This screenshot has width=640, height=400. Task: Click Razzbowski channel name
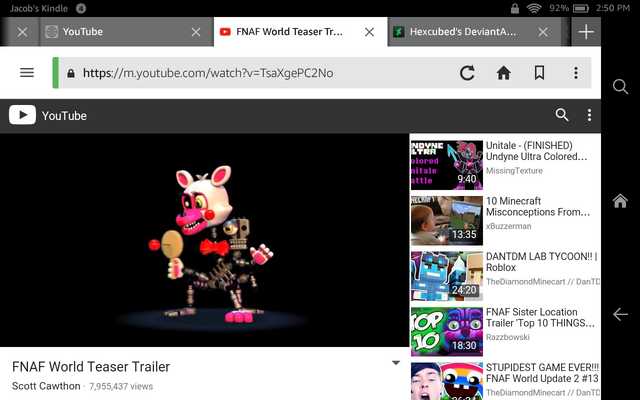coord(508,337)
